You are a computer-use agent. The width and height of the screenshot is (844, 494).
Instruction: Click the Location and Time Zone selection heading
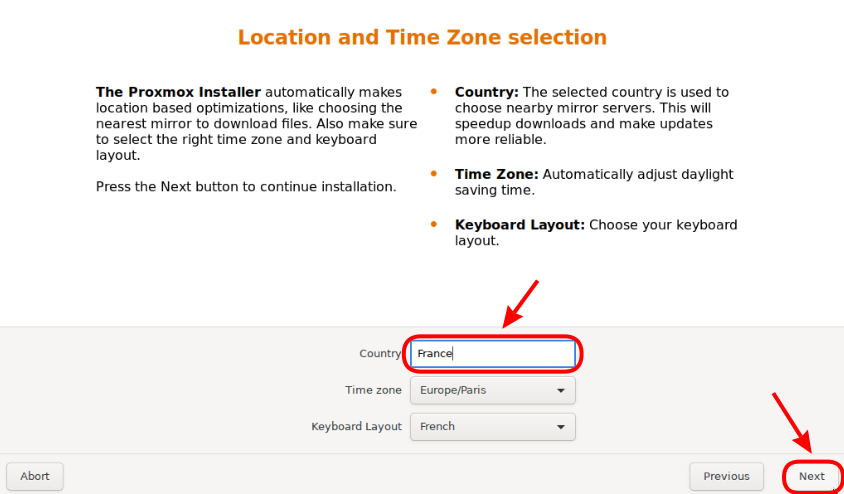tap(422, 38)
